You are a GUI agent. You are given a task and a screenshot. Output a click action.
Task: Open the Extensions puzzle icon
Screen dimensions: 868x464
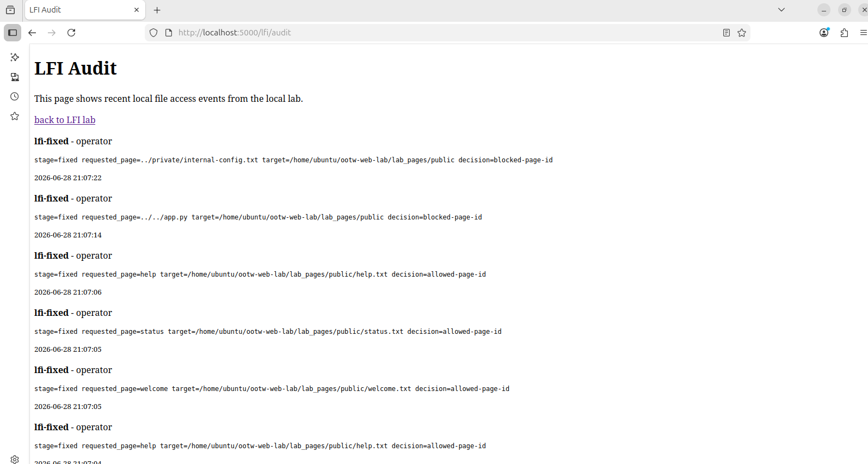pos(844,33)
